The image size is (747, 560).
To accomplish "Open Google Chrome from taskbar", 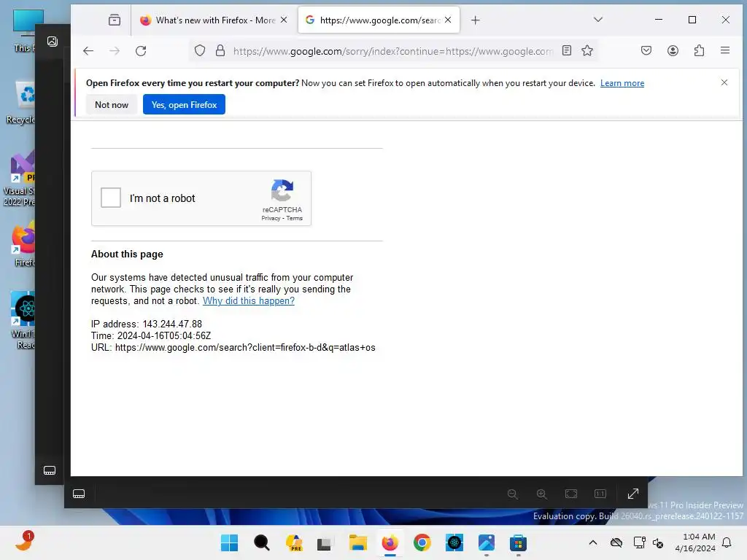I will coord(422,542).
